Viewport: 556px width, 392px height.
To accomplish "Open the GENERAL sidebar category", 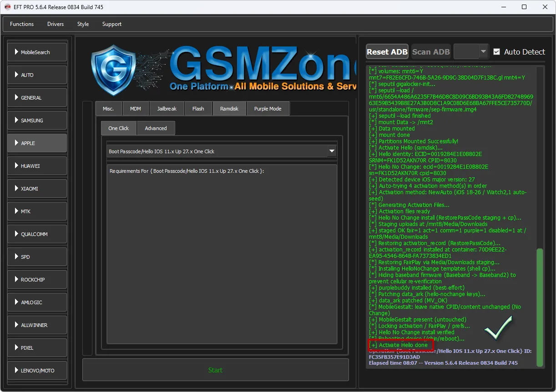I will click(x=37, y=98).
